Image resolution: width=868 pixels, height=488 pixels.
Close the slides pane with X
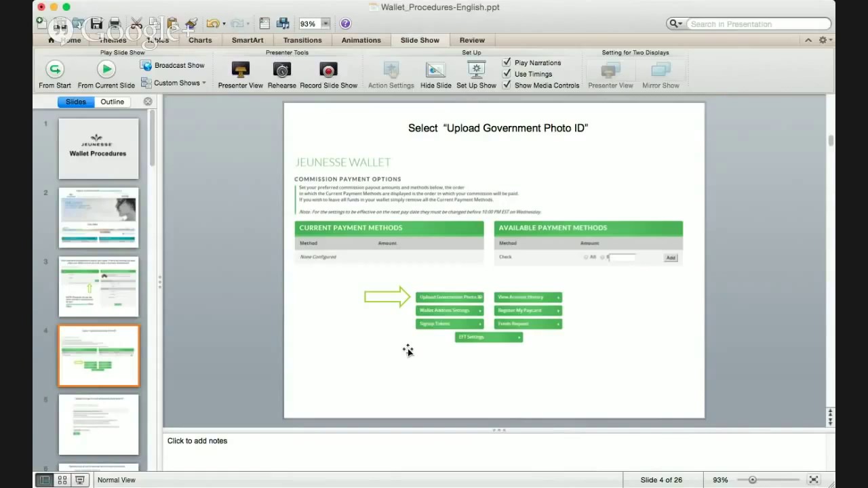pyautogui.click(x=148, y=102)
